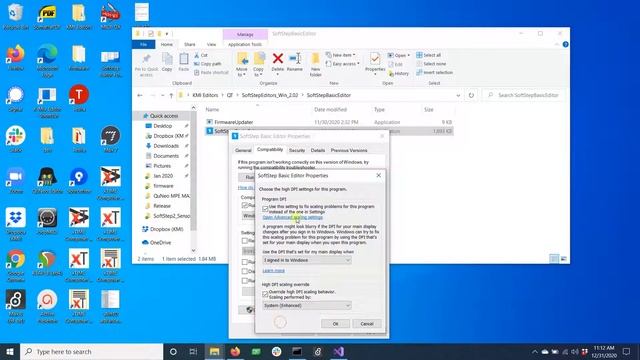Click 'KMI Editors' in the address path
640x360 pixels.
(x=205, y=95)
